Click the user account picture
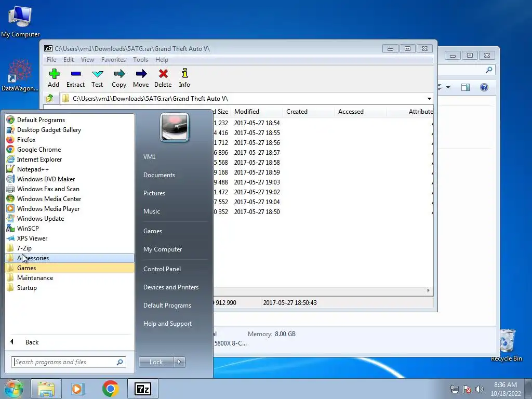The height and width of the screenshot is (399, 532). (x=175, y=128)
